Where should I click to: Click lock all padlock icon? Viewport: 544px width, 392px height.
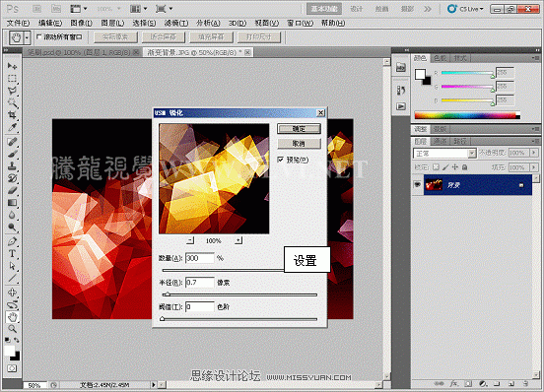click(x=464, y=167)
